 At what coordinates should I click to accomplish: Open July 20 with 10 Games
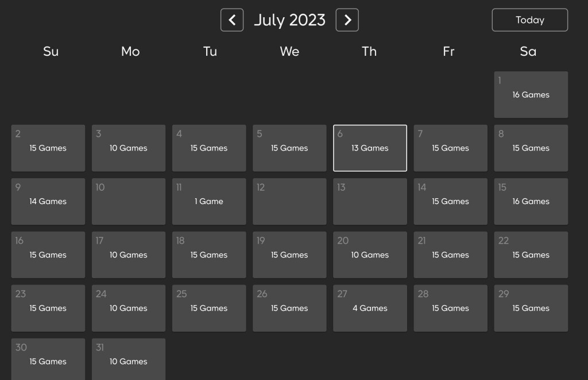(370, 255)
